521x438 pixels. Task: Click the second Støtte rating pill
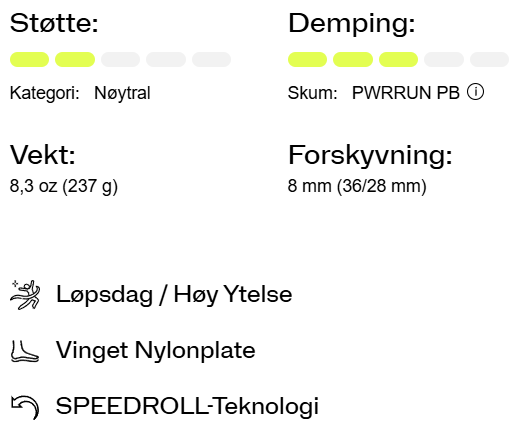point(75,60)
